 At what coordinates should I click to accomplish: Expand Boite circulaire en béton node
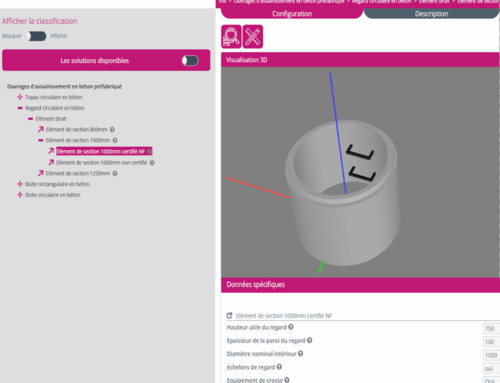(x=20, y=195)
